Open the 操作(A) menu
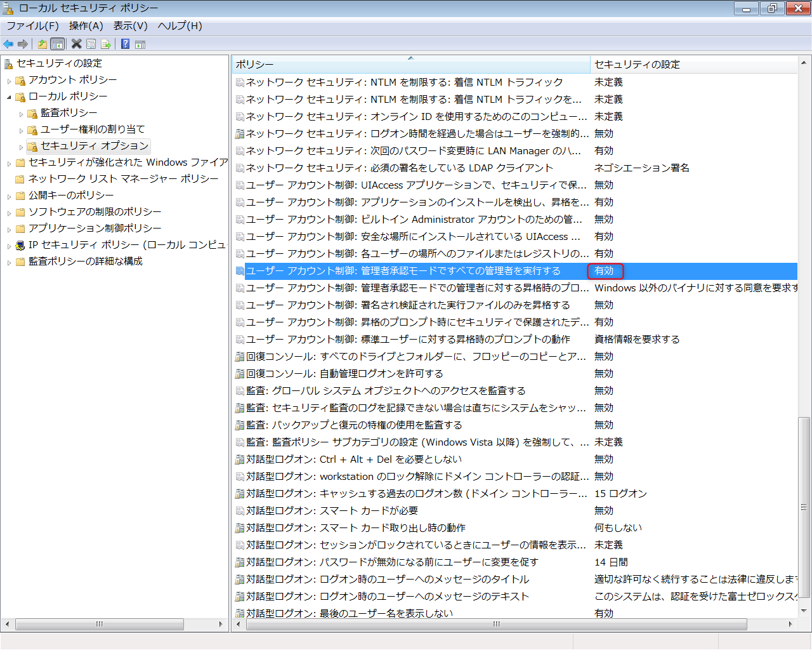812x650 pixels. pos(86,26)
